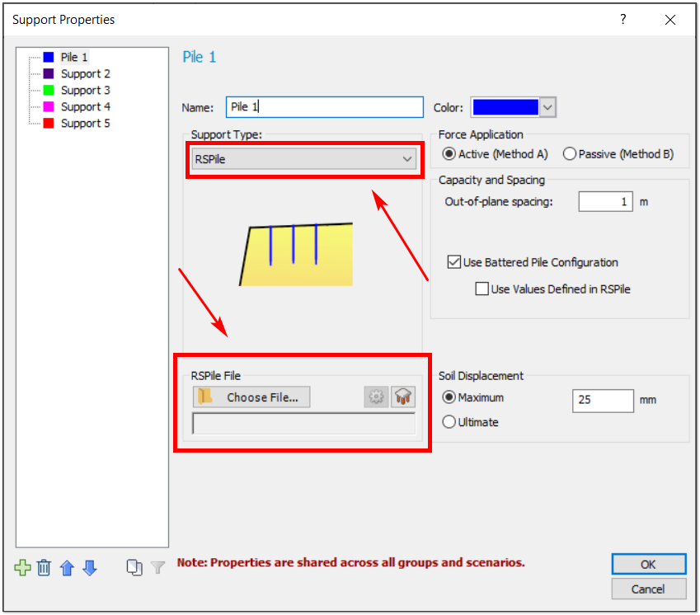Viewport: 700px width, 615px height.
Task: Edit the Out-of-plane spacing field
Action: [605, 202]
